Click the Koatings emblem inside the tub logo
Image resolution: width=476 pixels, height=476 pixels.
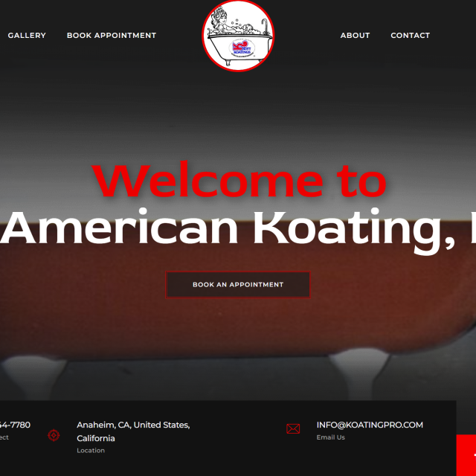tap(242, 48)
